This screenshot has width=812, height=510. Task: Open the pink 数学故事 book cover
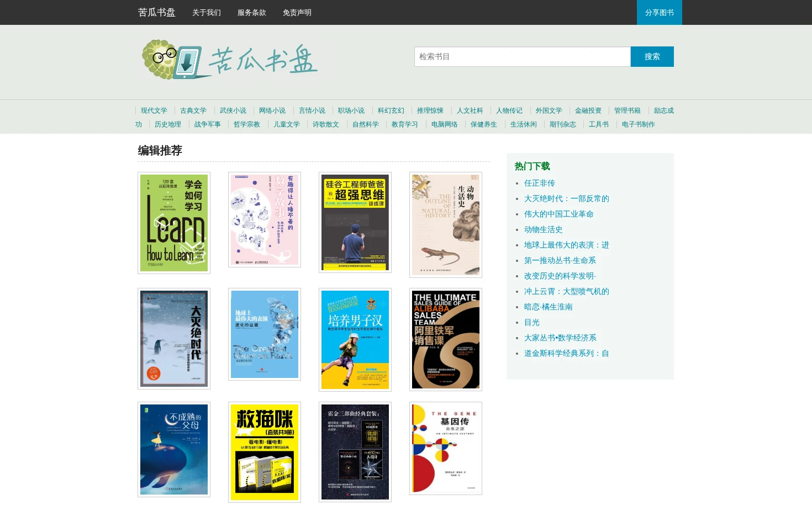point(265,219)
